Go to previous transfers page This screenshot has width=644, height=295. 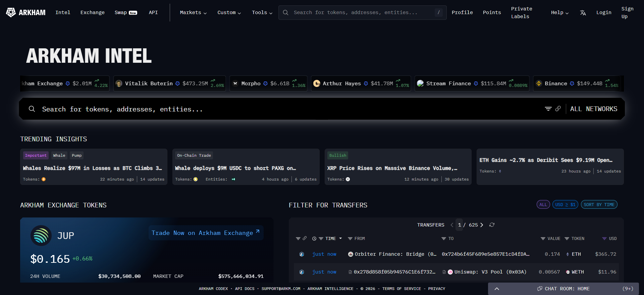[x=452, y=225]
